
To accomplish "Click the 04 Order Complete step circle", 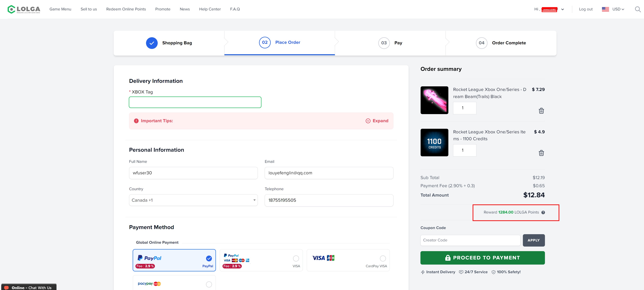I will point(482,43).
